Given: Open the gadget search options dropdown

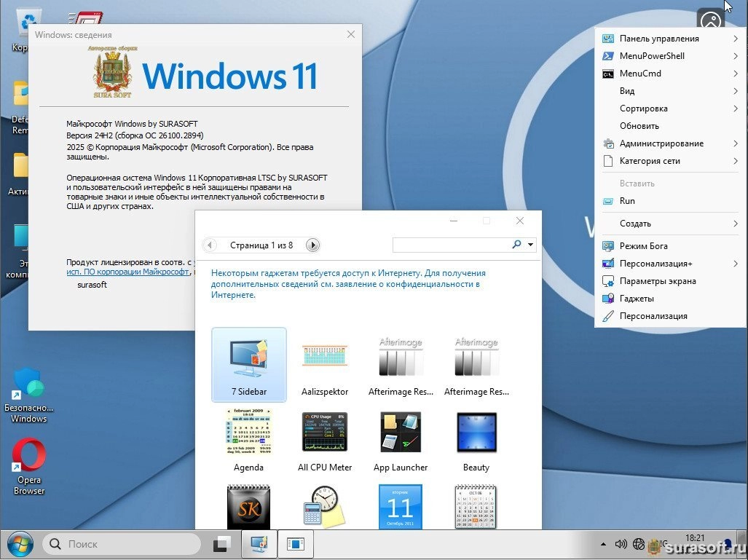Looking at the screenshot, I should point(531,245).
